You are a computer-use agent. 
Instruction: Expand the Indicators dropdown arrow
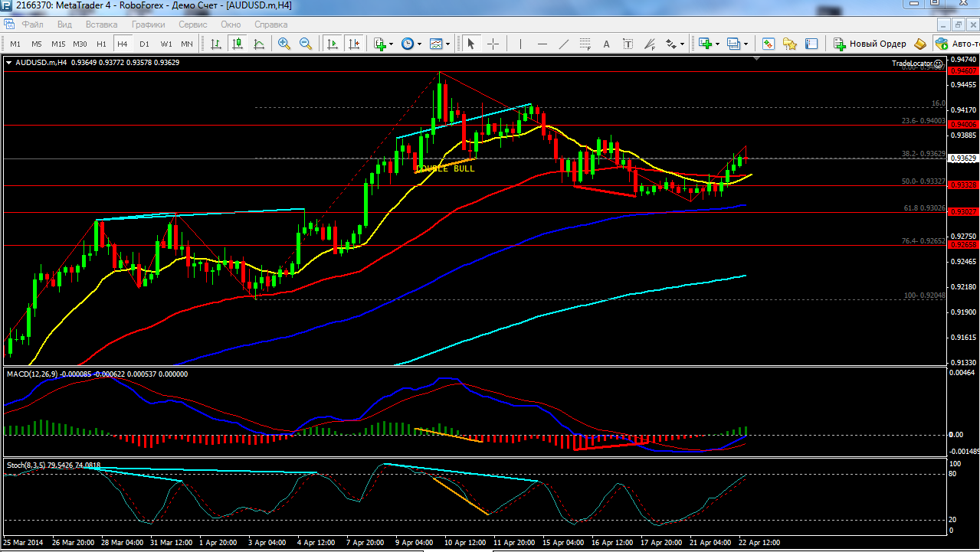391,44
